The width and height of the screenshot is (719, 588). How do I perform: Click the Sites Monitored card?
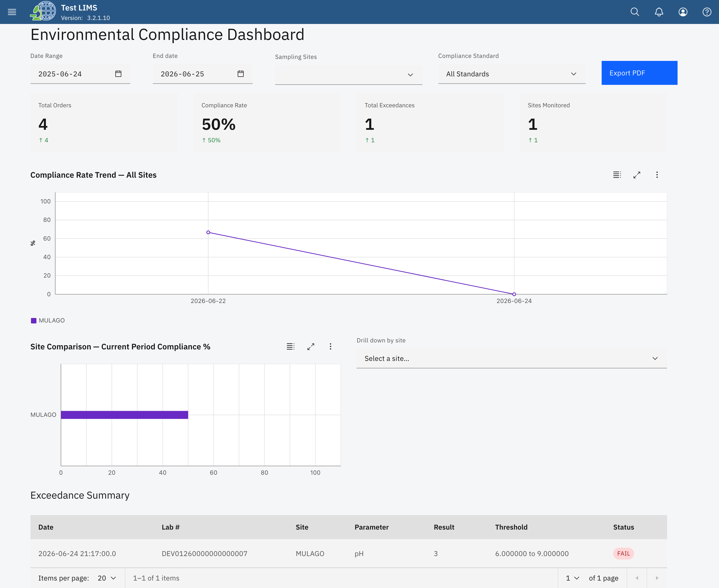[593, 123]
